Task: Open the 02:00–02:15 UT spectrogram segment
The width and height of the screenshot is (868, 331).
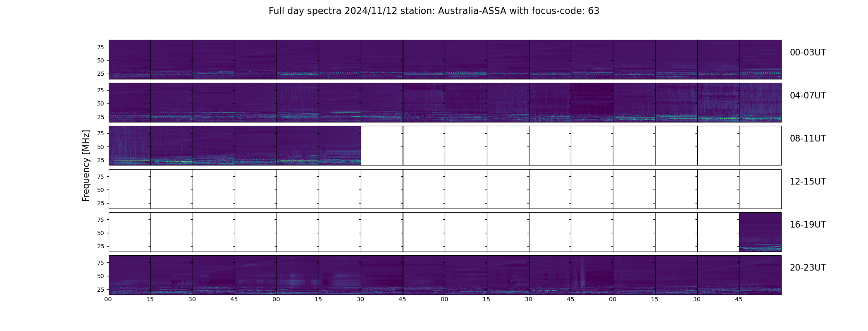Action: (x=466, y=60)
